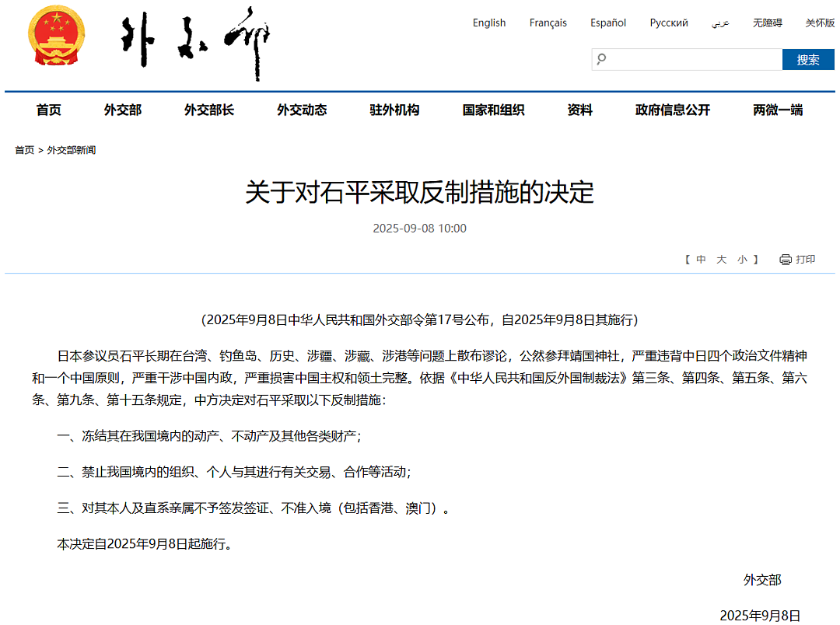Click measure 三、对其本人及直系亲属
Screen dimensions: 840x625
tap(254, 508)
